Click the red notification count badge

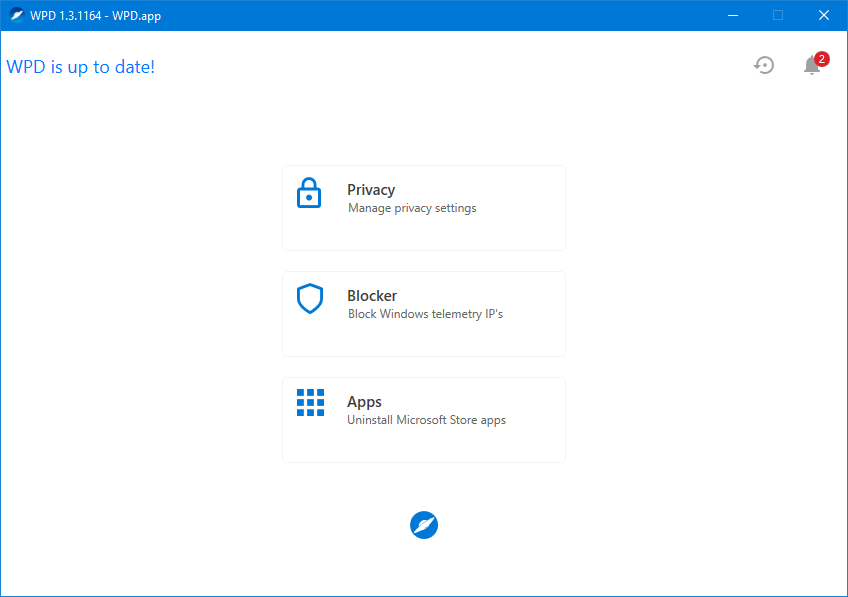(x=822, y=59)
